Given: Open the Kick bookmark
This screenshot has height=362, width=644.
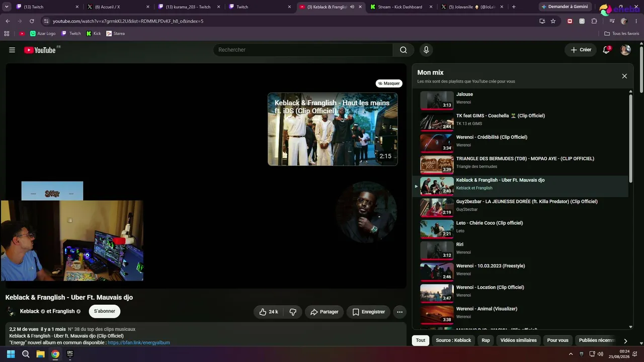Looking at the screenshot, I should pos(94,34).
